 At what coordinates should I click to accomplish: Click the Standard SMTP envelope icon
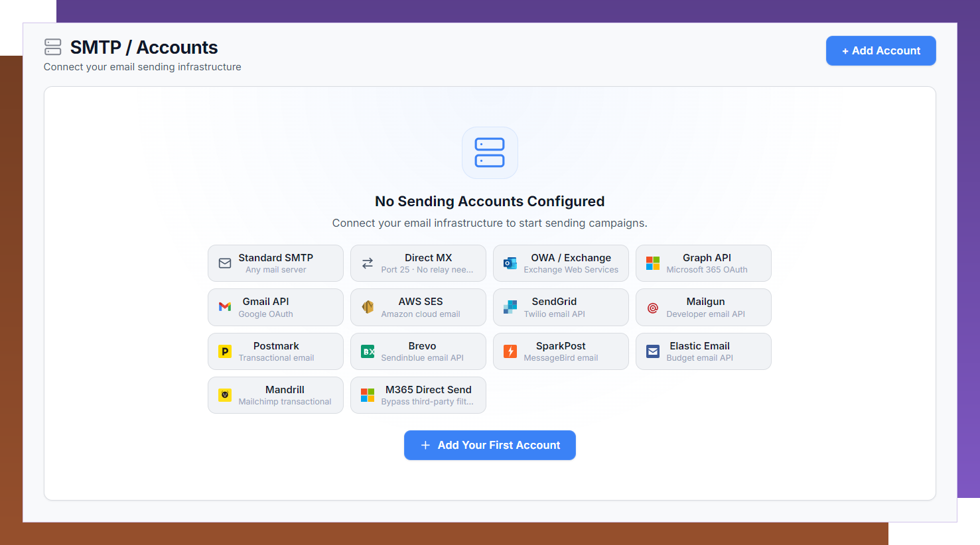(225, 263)
